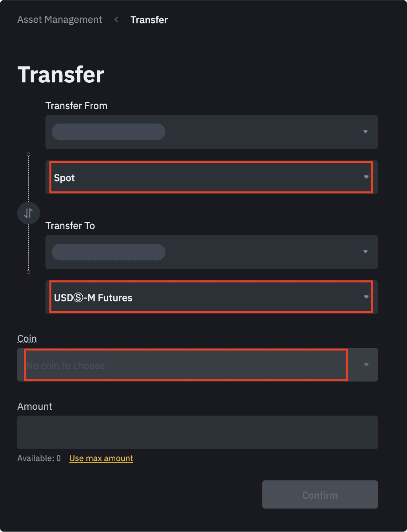Click the back chevron beside Asset Management
Viewport: 407px width, 532px height.
tap(116, 20)
